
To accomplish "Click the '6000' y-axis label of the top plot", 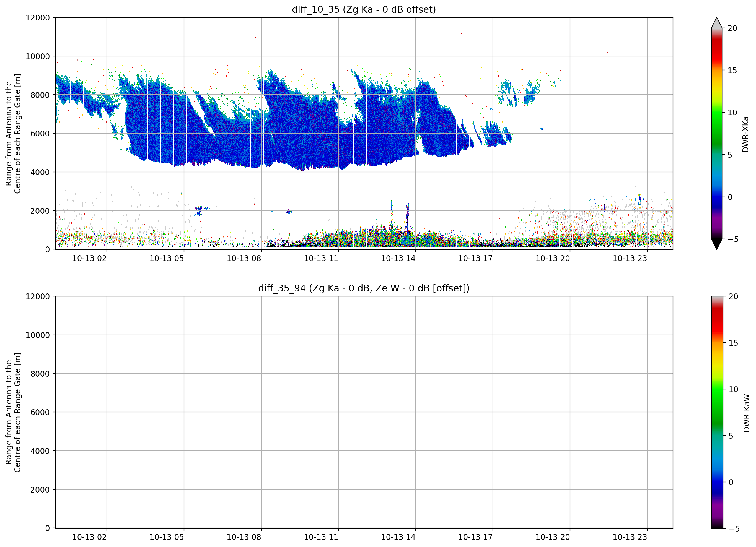I will (40, 134).
